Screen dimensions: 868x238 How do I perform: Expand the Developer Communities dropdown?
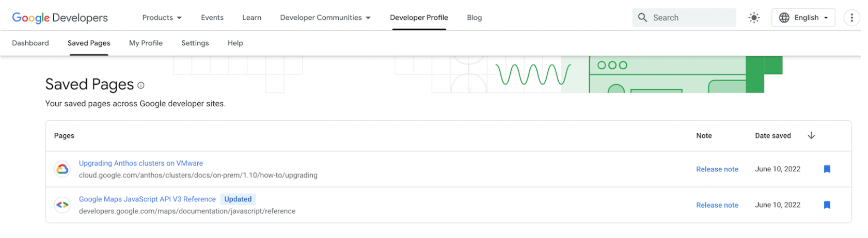pos(325,18)
